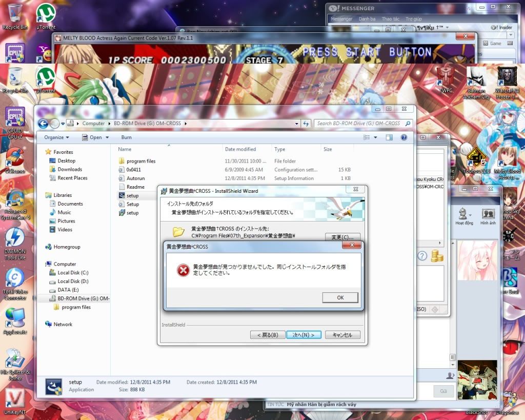Click the round question mark beside coins
Image resolution: width=525 pixels, height=420 pixels.
pos(422,256)
